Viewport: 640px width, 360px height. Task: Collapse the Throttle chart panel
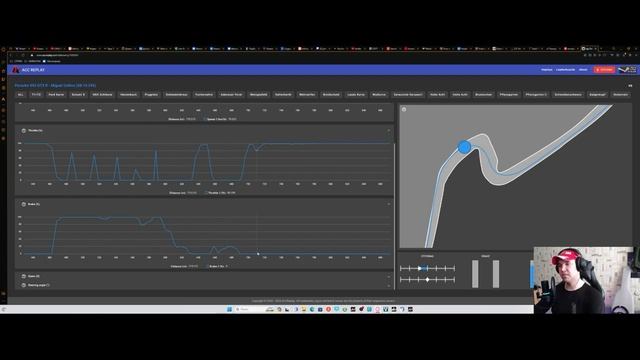389,131
